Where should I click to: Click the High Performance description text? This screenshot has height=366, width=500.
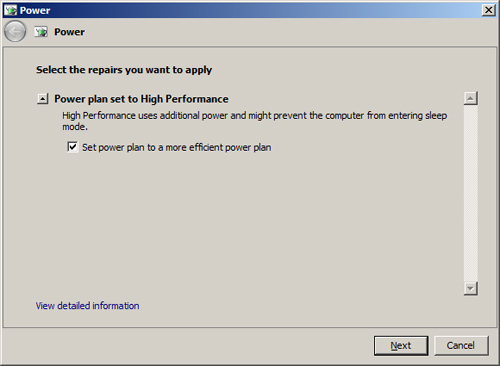(255, 121)
